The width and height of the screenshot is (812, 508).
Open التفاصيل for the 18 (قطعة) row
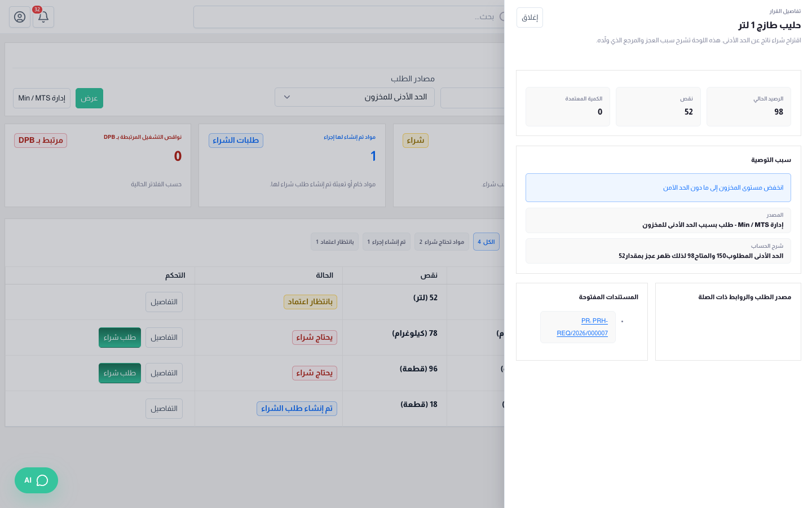pyautogui.click(x=164, y=409)
